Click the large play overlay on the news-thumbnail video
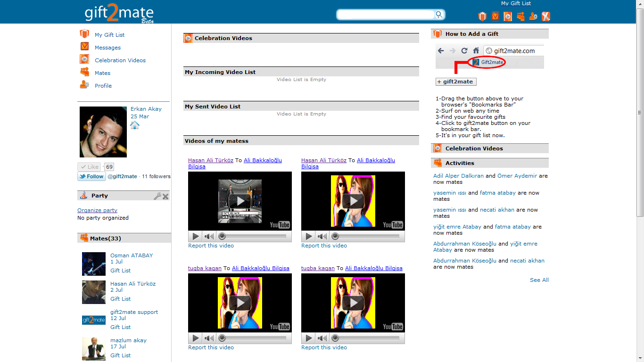The height and width of the screenshot is (362, 644). (x=240, y=201)
